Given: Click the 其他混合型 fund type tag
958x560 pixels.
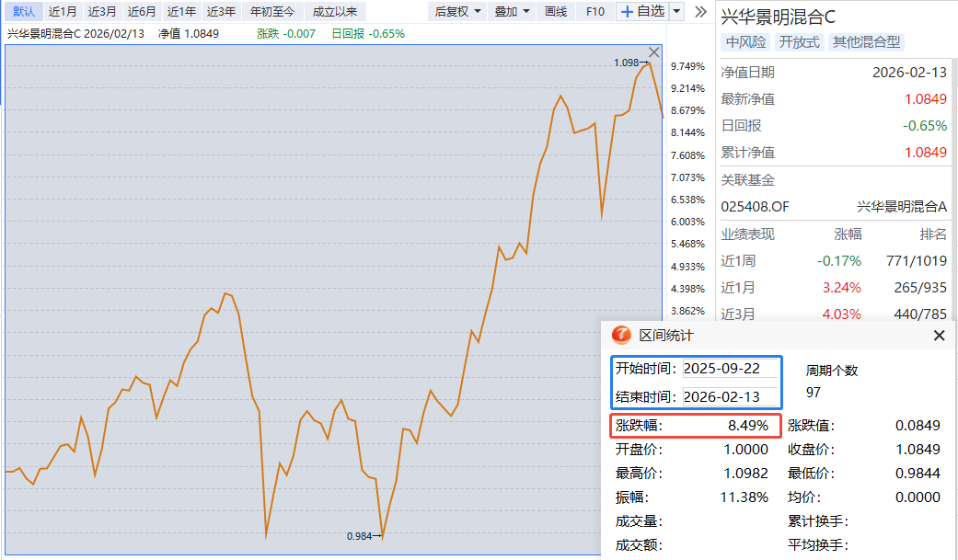Looking at the screenshot, I should pos(866,42).
